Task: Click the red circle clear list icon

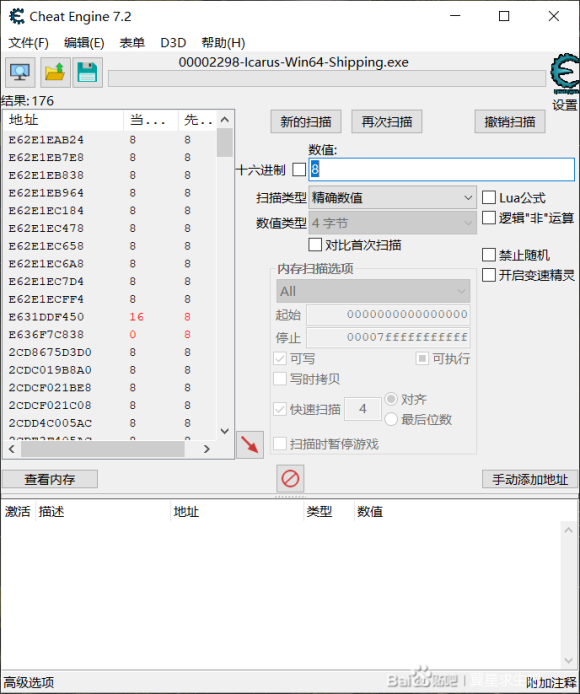Action: (290, 478)
